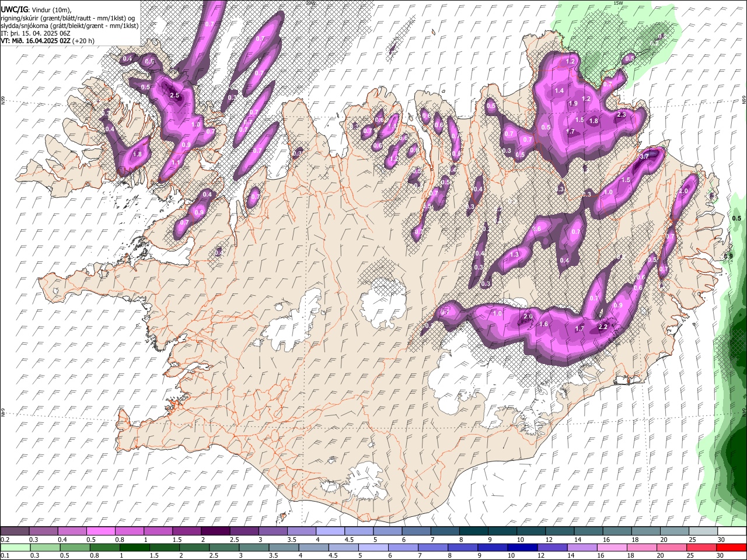Click the deep blue 10 swatch in lower legend

(x=522, y=547)
